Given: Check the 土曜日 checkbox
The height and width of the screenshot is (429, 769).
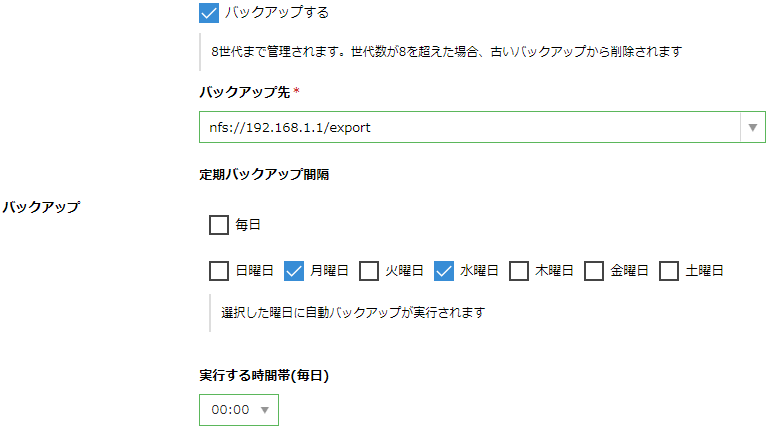Looking at the screenshot, I should click(669, 270).
